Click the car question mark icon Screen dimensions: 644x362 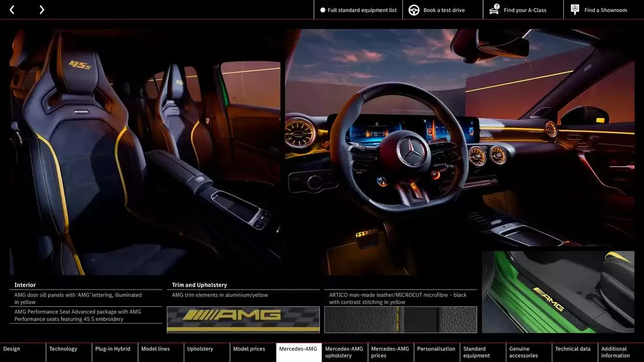click(x=494, y=9)
